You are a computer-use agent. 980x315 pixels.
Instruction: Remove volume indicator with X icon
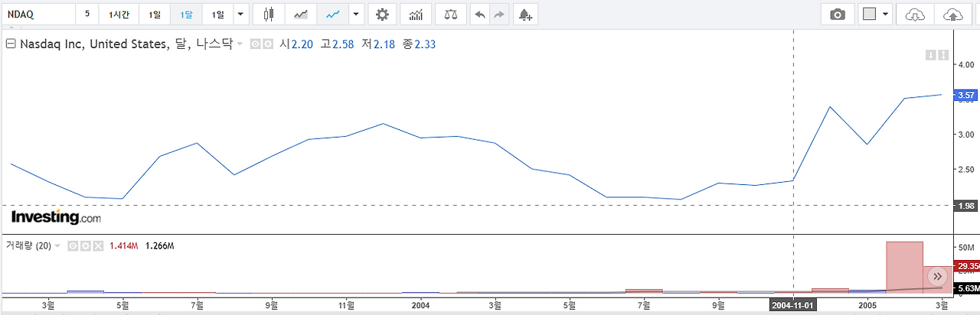tap(97, 245)
